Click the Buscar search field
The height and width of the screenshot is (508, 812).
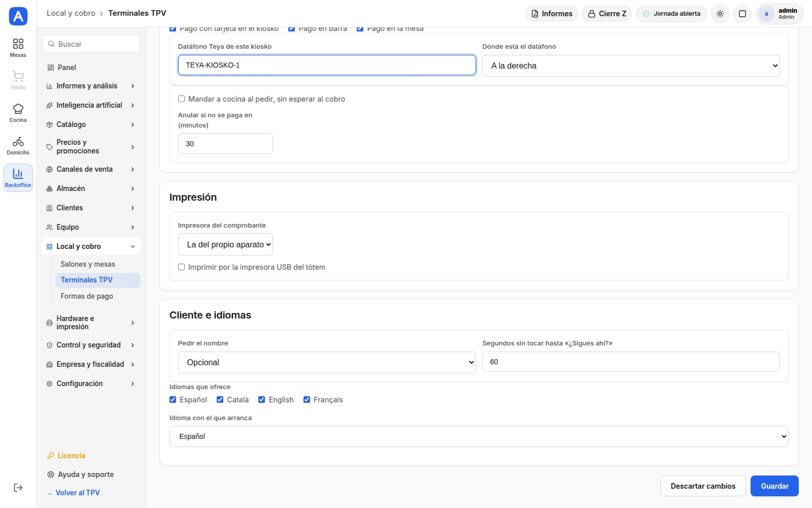click(x=91, y=44)
